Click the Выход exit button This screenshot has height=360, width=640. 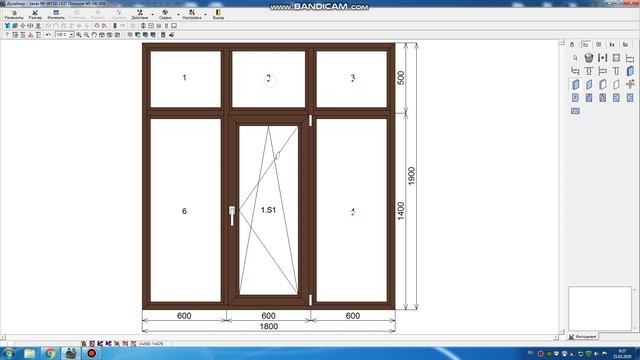(218, 15)
